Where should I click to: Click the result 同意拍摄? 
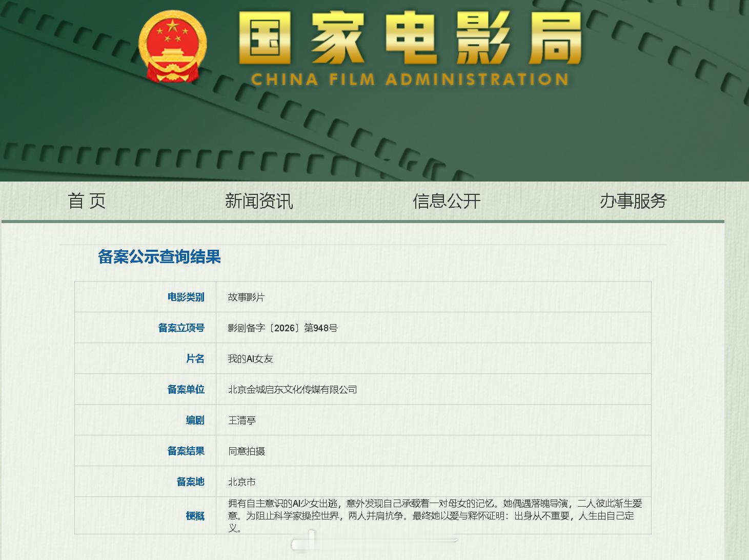pyautogui.click(x=246, y=451)
